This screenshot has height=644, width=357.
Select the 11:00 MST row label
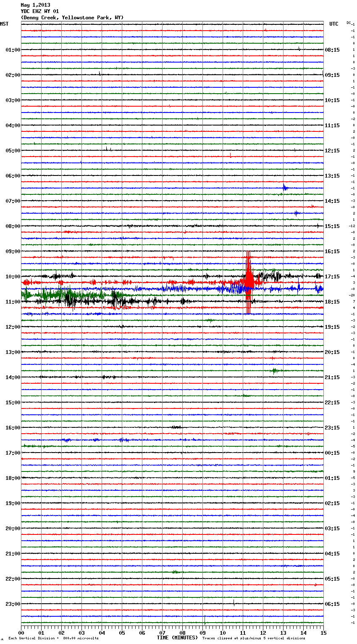pos(13,302)
